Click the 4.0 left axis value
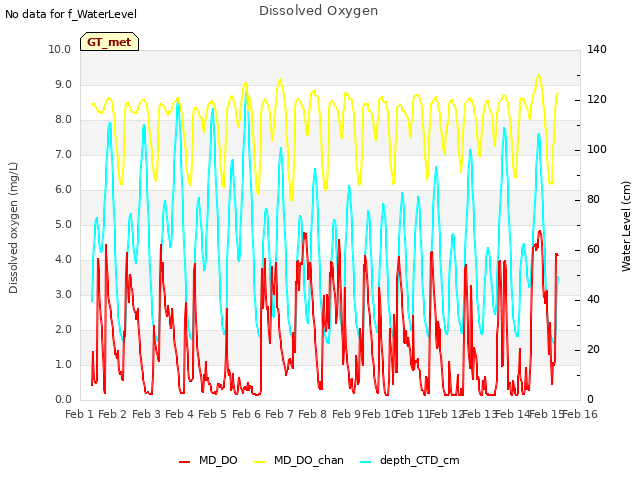 coord(63,260)
